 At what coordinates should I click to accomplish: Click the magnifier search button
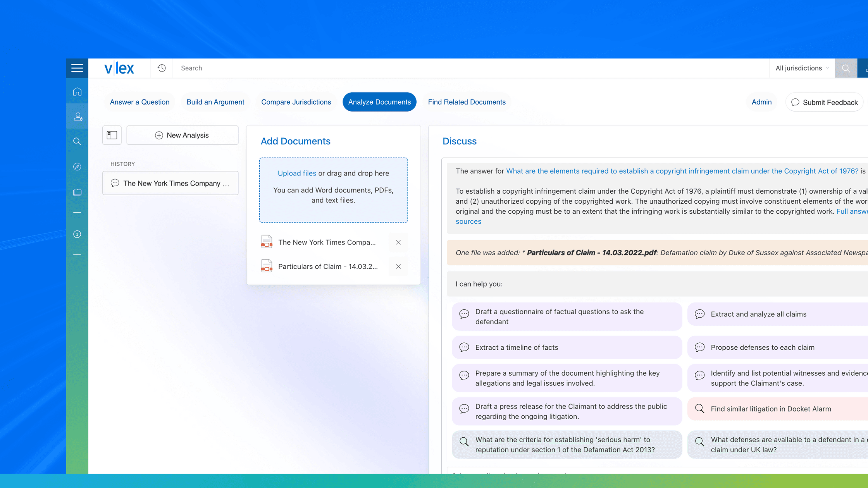click(x=846, y=68)
